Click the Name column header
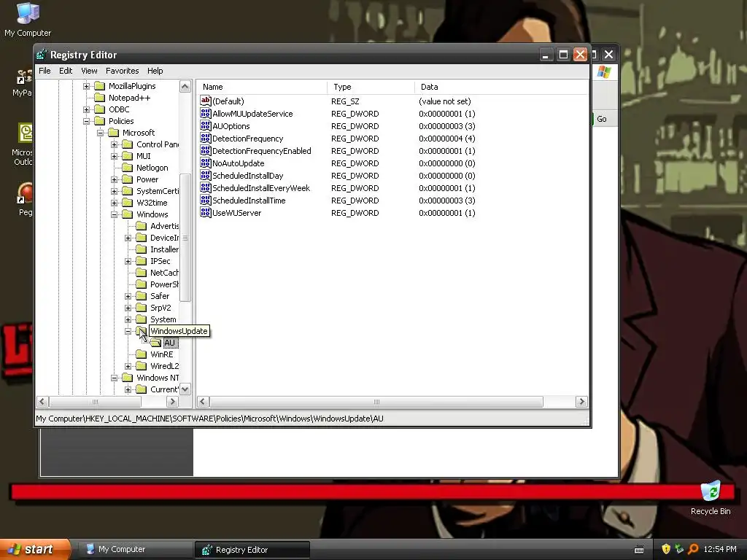The height and width of the screenshot is (560, 747). pyautogui.click(x=262, y=87)
